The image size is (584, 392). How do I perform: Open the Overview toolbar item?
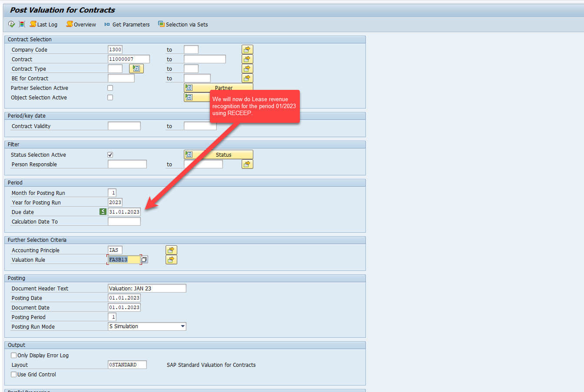[x=81, y=24]
